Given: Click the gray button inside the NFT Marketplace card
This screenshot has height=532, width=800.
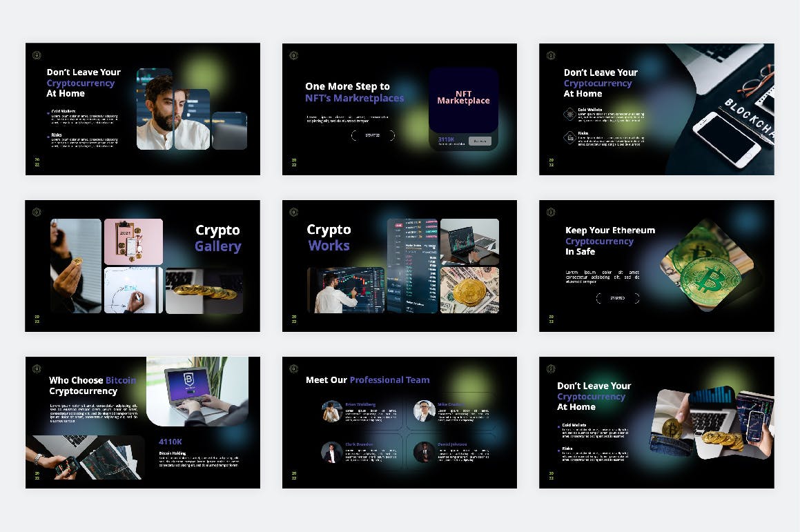Looking at the screenshot, I should click(x=480, y=141).
